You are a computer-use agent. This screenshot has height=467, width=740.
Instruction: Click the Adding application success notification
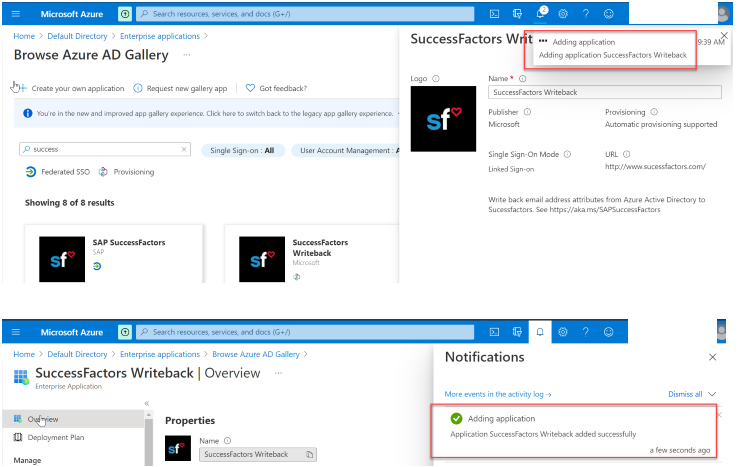pyautogui.click(x=574, y=431)
